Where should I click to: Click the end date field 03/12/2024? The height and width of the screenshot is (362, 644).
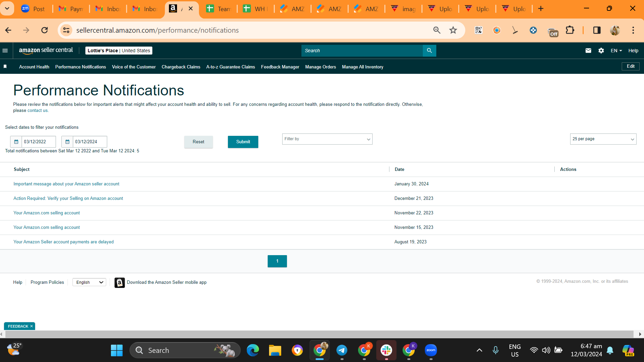(x=90, y=142)
